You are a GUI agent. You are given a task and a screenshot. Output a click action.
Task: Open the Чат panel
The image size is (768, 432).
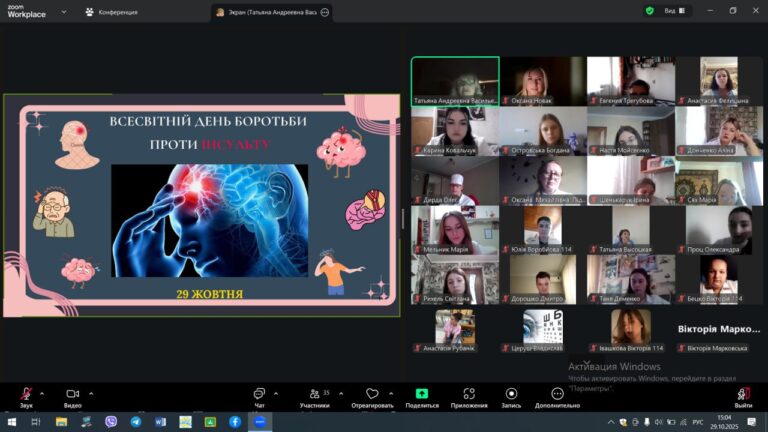tap(259, 395)
